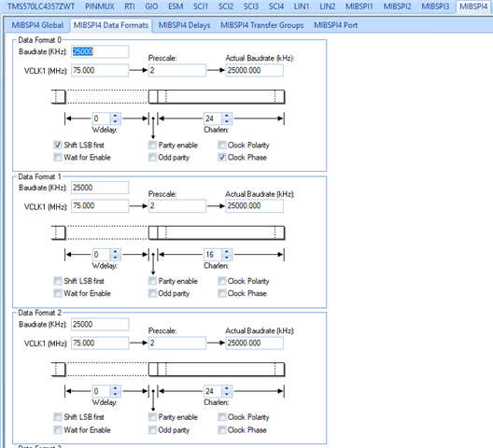This screenshot has height=448, width=493.
Task: Open MIBSPI4 Transfer Groups subtab
Action: pyautogui.click(x=261, y=25)
